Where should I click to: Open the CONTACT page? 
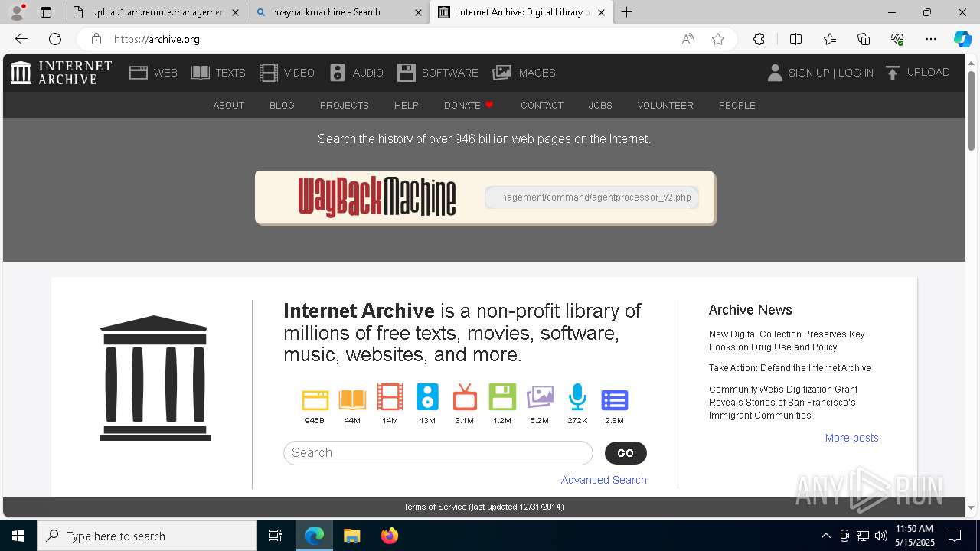(x=542, y=106)
